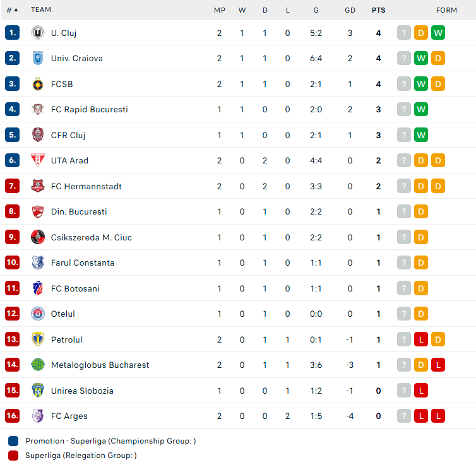Screen dimensions: 476x465
Task: Open the Farul Constanta team link
Action: (x=83, y=262)
